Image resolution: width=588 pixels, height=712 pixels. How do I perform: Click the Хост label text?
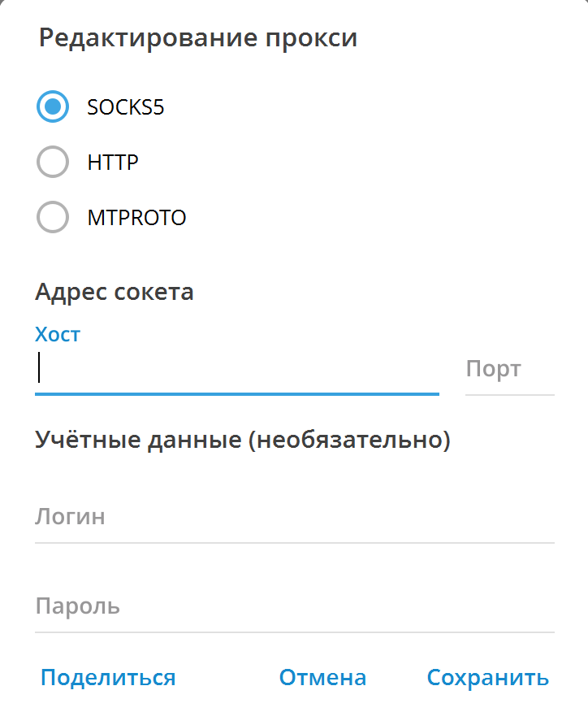(57, 334)
